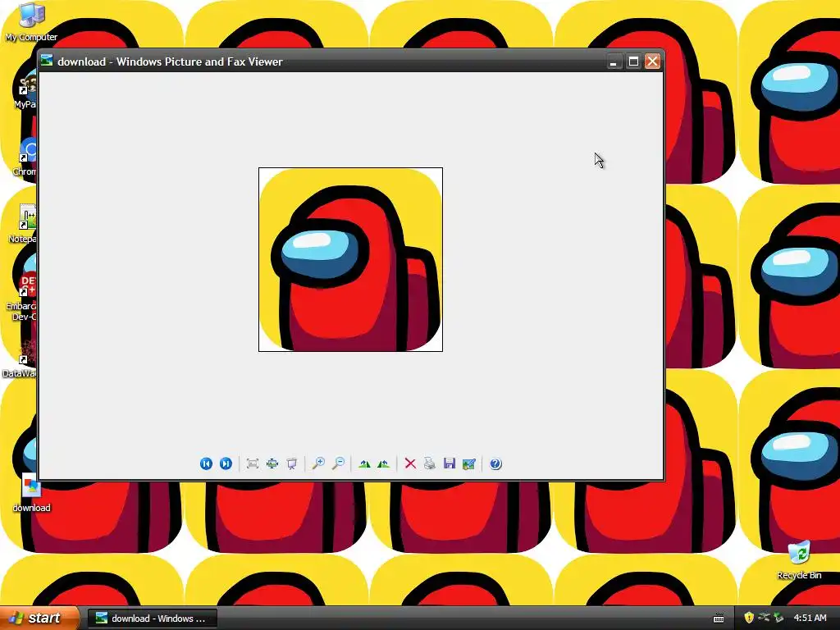Select the DataWarrior desktop shortcut
Viewport: 840px width, 630px height.
click(20, 359)
